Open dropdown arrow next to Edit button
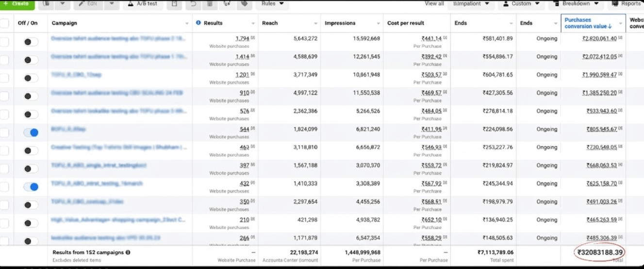The height and width of the screenshot is (269, 644). coord(112,4)
